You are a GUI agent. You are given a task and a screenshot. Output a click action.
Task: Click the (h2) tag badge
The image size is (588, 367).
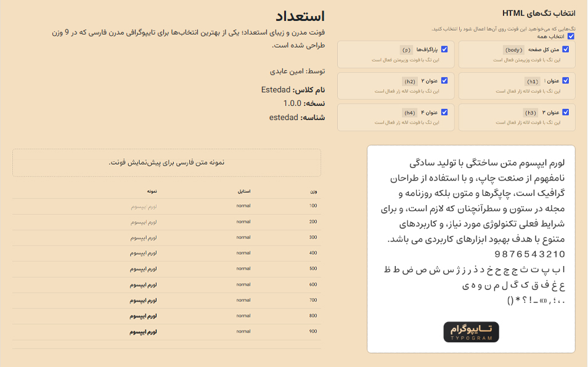pos(410,81)
